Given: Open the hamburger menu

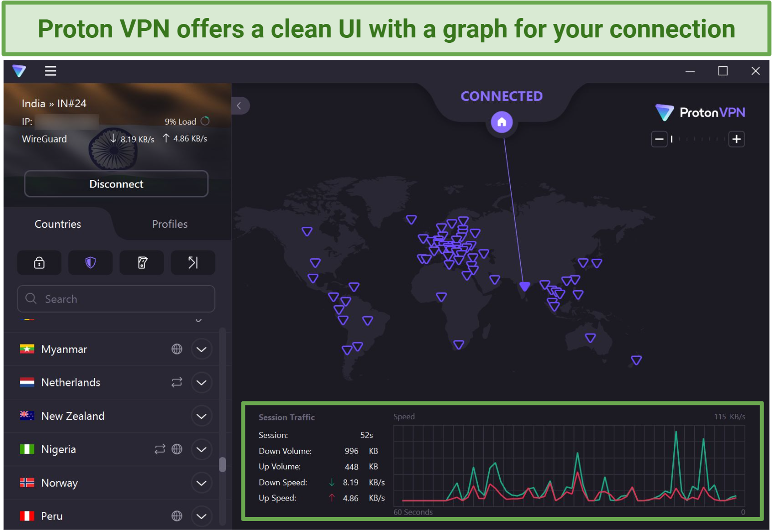Looking at the screenshot, I should [x=50, y=71].
